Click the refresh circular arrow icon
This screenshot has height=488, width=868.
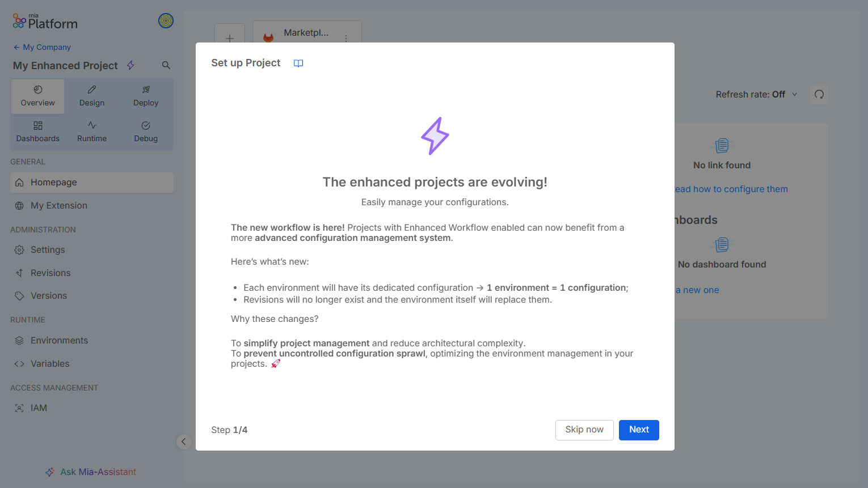click(x=819, y=95)
